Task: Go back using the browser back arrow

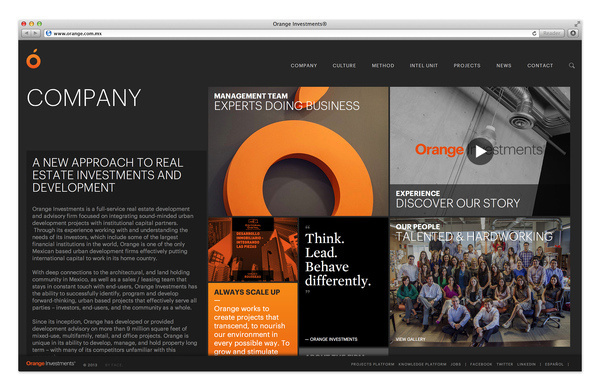Action: (x=26, y=33)
